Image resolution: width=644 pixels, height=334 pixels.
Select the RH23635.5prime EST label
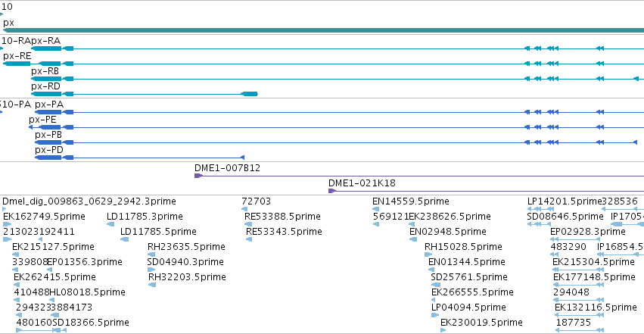(186, 247)
